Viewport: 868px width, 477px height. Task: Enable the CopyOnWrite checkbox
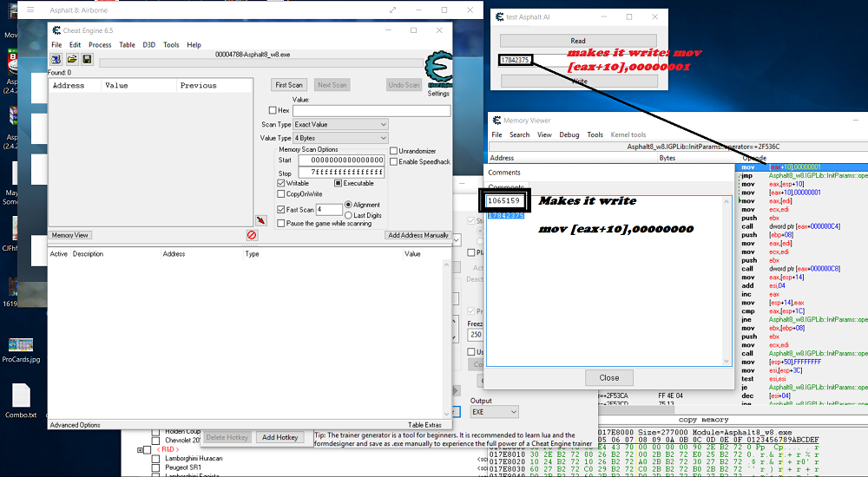coord(281,194)
